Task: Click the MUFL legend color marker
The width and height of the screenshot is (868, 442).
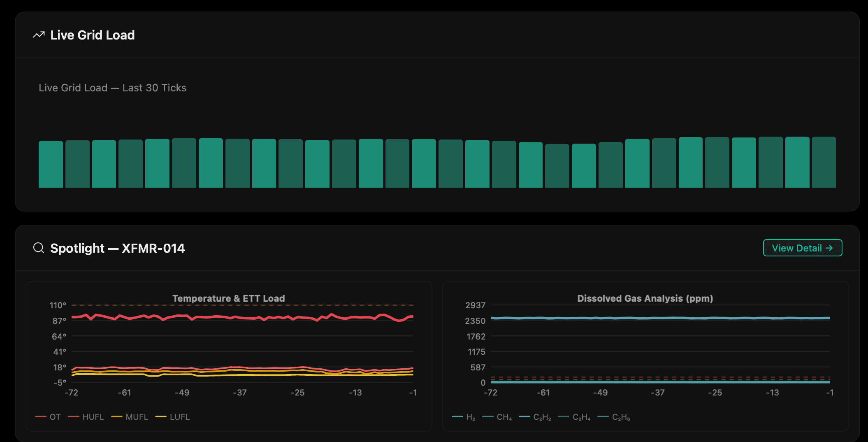Action: [117, 416]
